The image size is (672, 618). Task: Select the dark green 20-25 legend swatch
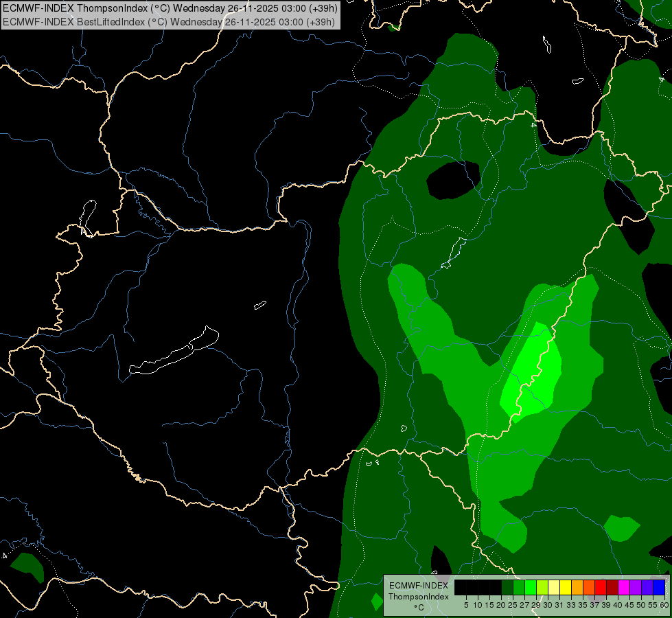click(507, 587)
